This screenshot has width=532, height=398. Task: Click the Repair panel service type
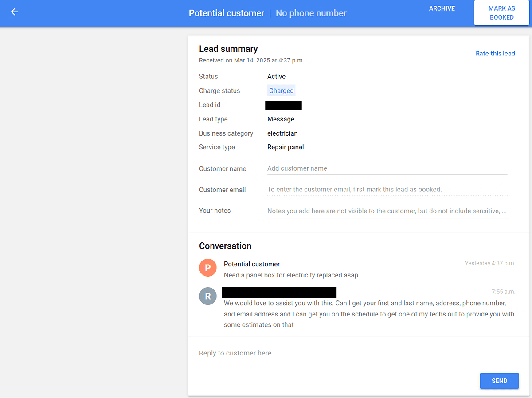[286, 147]
